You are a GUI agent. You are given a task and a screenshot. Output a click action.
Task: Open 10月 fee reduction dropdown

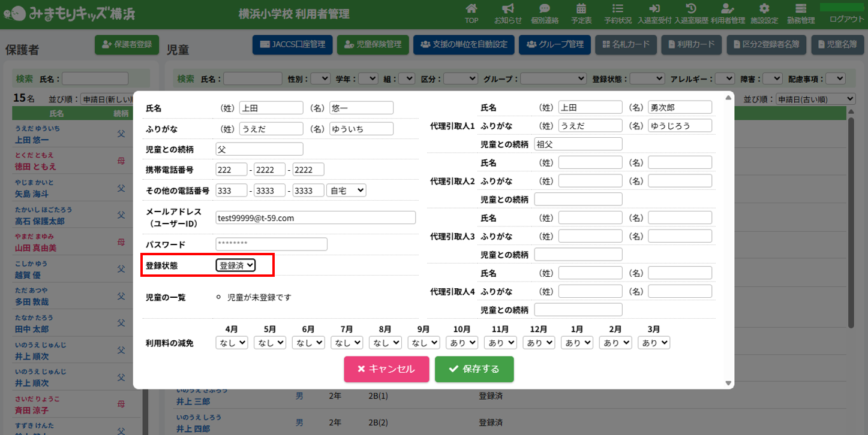(461, 343)
